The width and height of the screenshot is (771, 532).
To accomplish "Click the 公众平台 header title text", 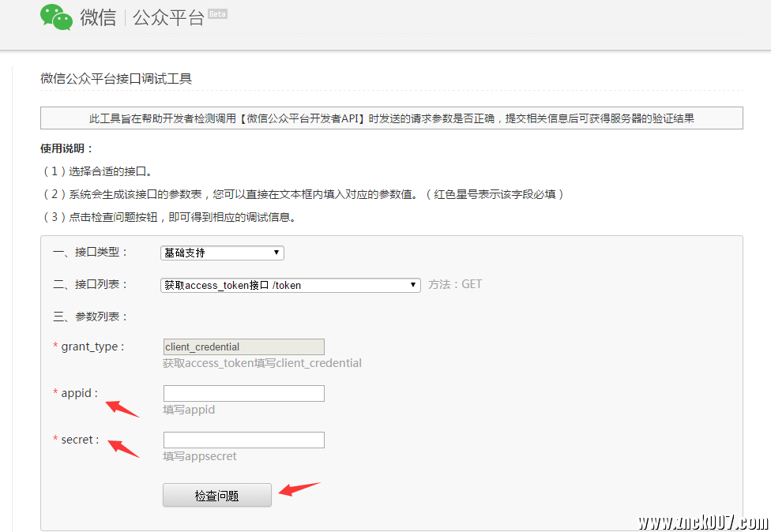I will pos(169,17).
